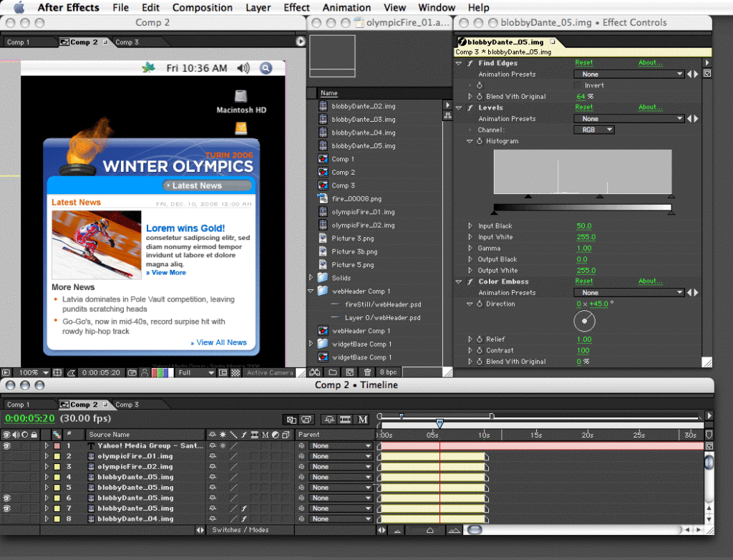Click zoom out timeline mountain icon
Screen dimensions: 733x560
tap(397, 530)
